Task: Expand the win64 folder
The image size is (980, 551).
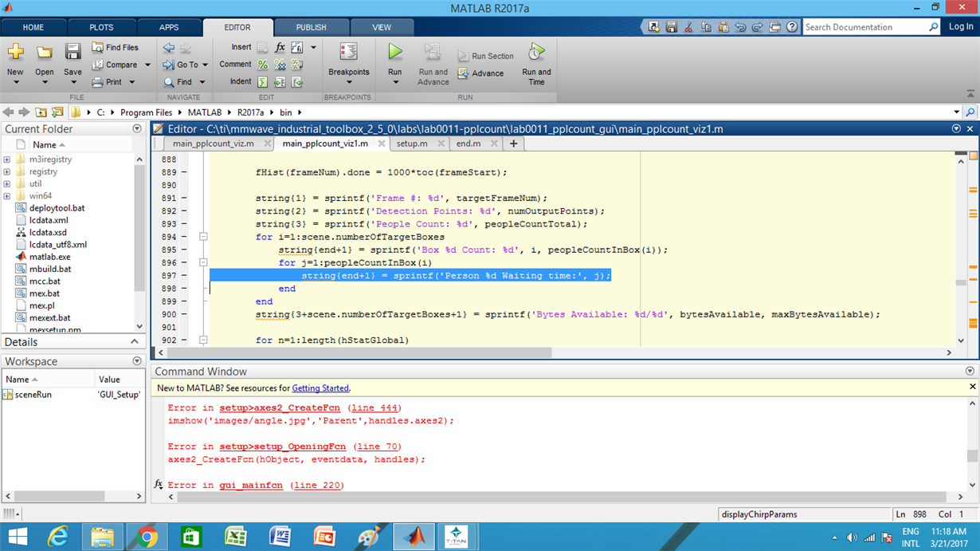Action: click(x=7, y=196)
